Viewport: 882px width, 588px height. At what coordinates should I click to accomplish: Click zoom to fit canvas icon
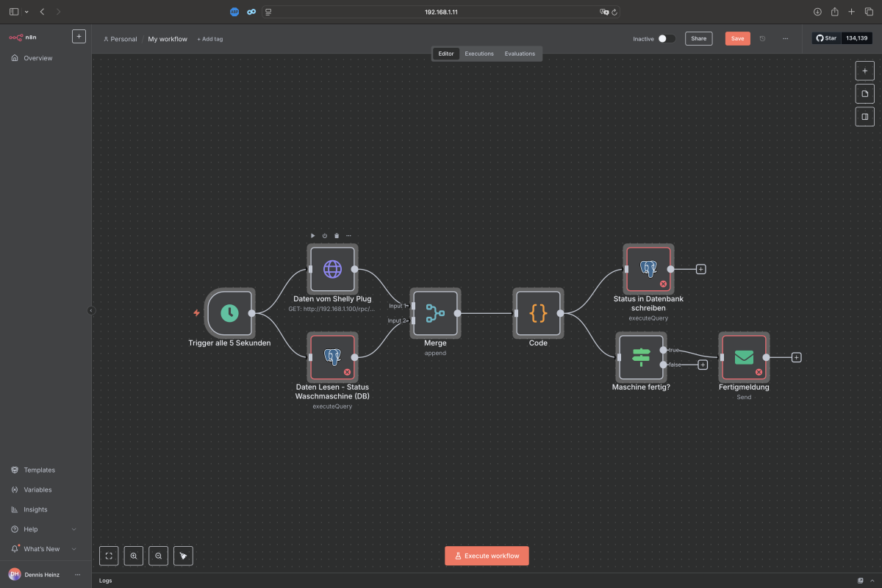coord(109,556)
